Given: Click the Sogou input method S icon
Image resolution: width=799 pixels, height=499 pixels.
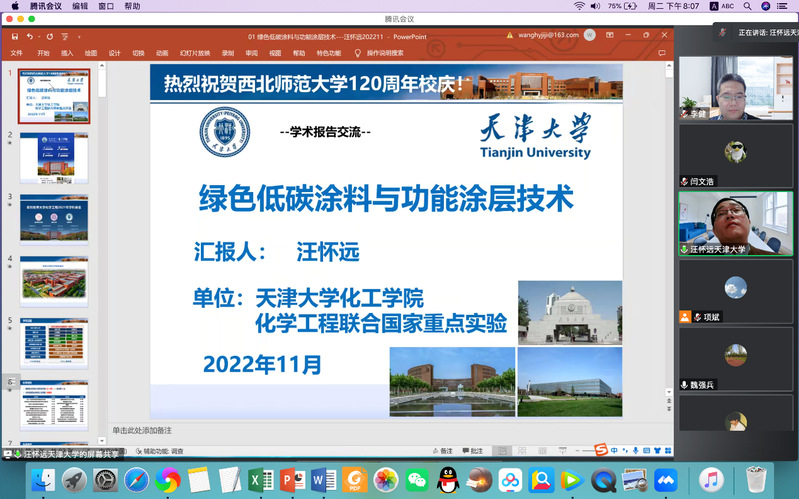Looking at the screenshot, I should point(602,451).
